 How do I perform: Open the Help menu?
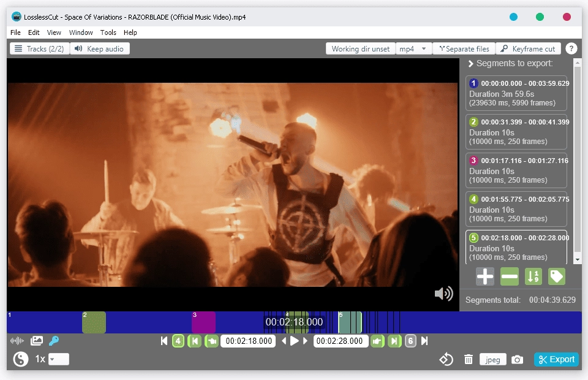[130, 32]
